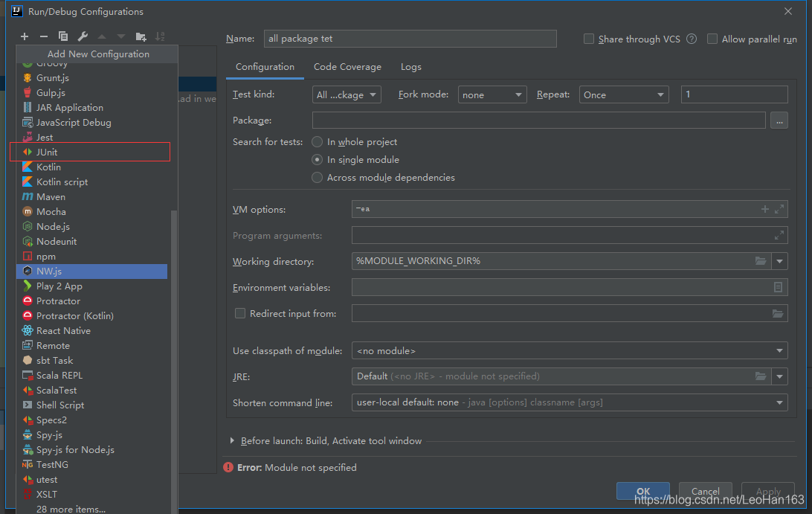Open Shorten command line dropdown
Screen dimensions: 812x514
570,402
